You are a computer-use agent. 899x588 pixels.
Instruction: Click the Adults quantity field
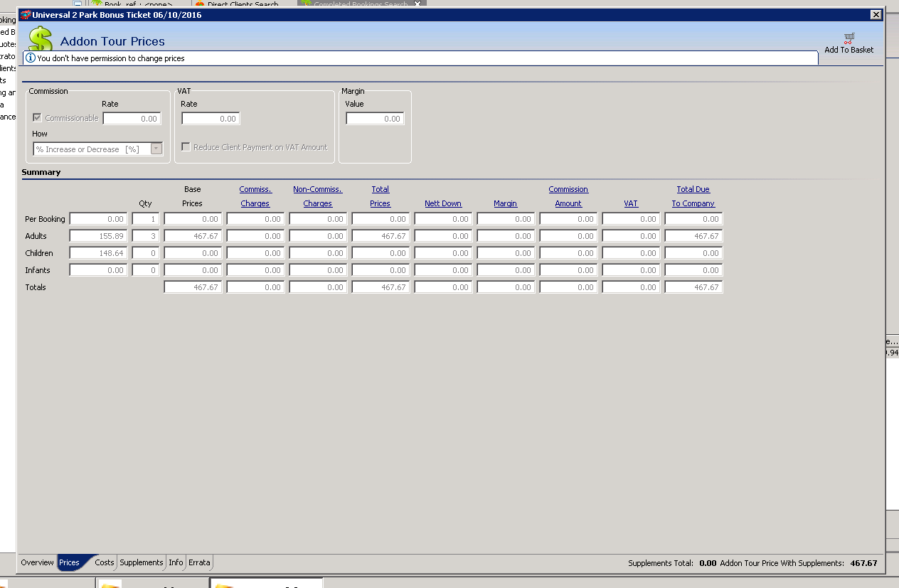click(146, 236)
